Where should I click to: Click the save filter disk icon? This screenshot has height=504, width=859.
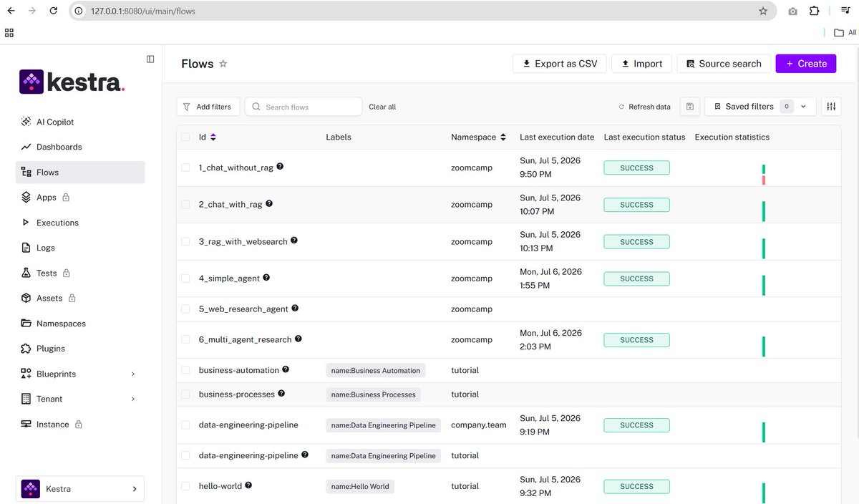(x=689, y=107)
